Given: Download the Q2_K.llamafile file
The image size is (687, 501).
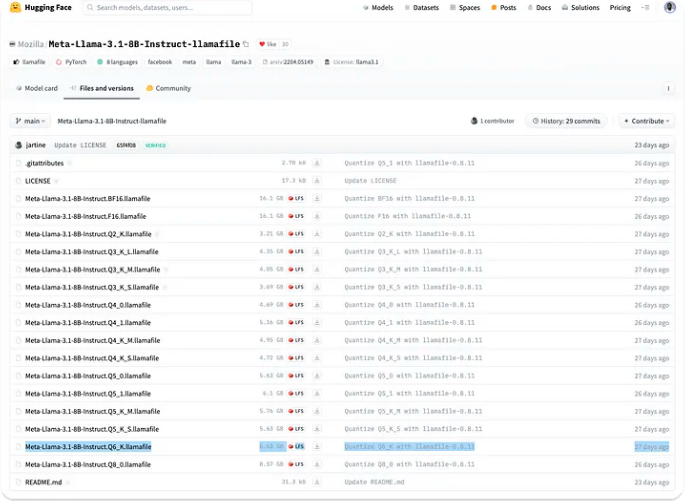Looking at the screenshot, I should (x=317, y=234).
